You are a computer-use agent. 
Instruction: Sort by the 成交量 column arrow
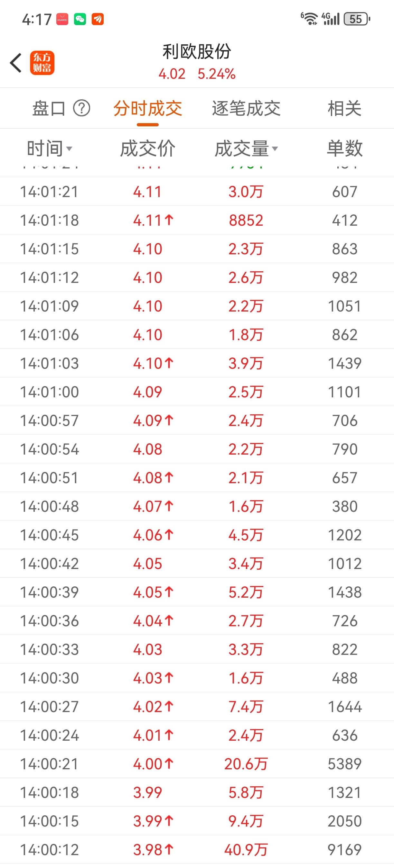[275, 149]
